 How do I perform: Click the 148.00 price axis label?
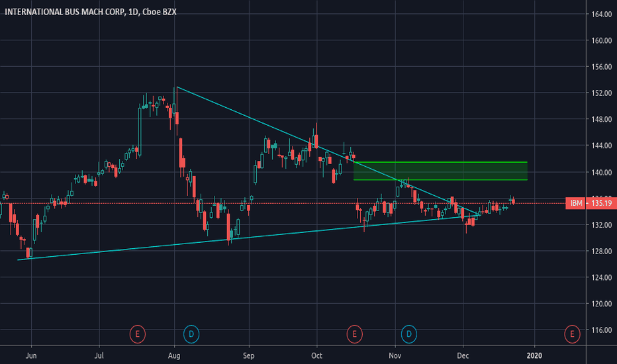(602, 119)
